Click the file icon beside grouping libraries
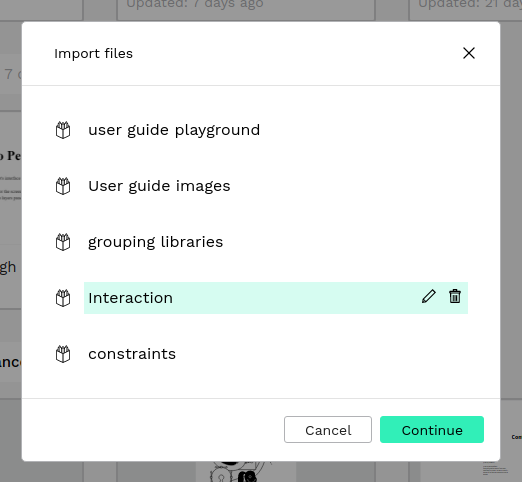Screen dimensions: 522x482 click(x=63, y=242)
